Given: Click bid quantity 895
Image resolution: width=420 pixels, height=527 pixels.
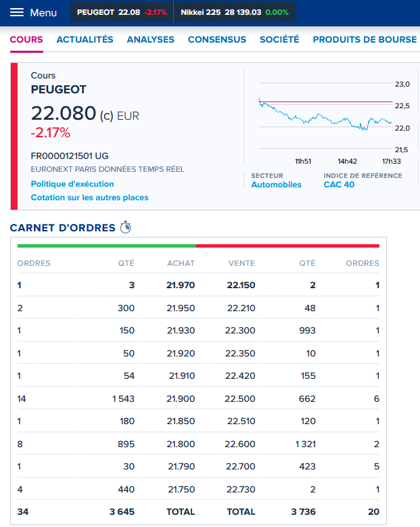Looking at the screenshot, I should [126, 444].
